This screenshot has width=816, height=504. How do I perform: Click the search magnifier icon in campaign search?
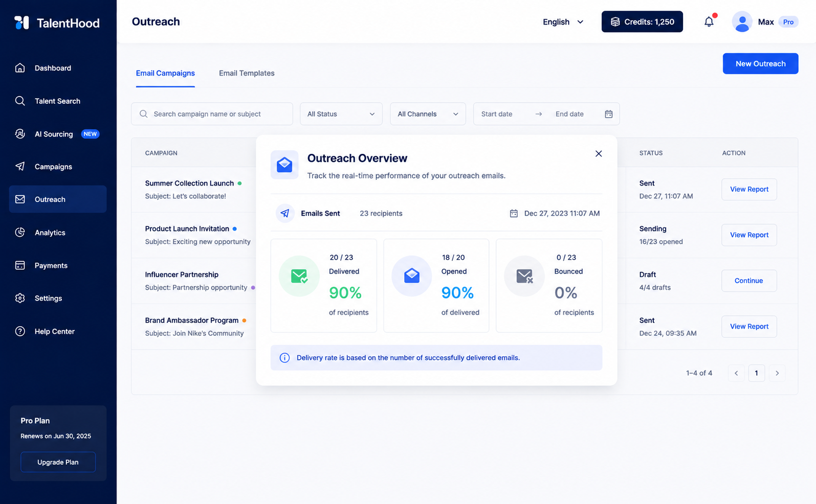(144, 114)
